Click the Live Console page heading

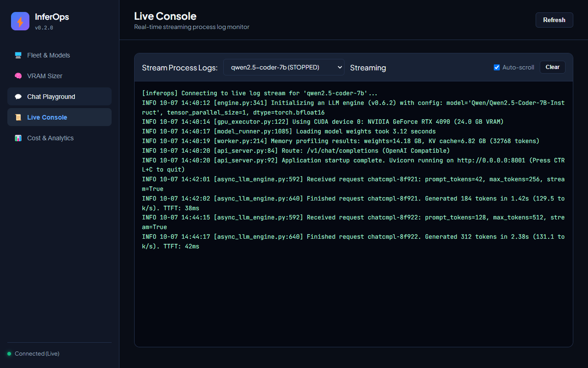coord(165,16)
